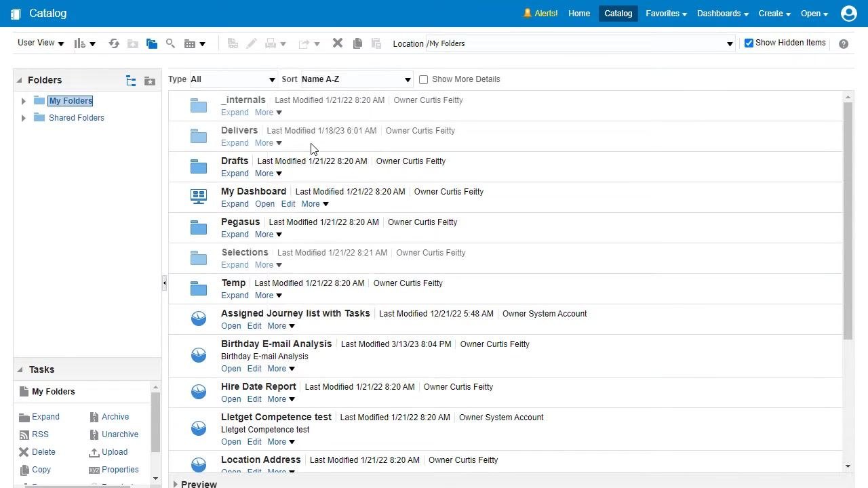Screen dimensions: 868x488
Task: Click the folder tree view icon in Folders panel
Action: tap(131, 81)
